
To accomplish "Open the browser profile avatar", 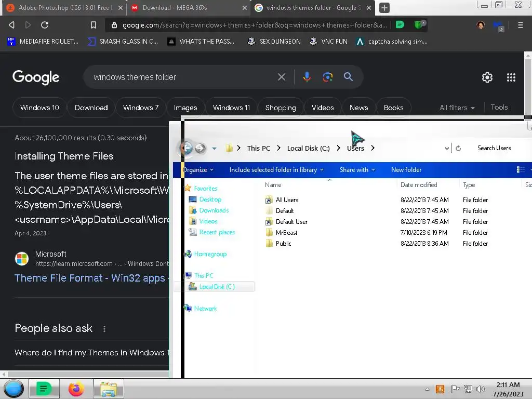I will (481, 25).
